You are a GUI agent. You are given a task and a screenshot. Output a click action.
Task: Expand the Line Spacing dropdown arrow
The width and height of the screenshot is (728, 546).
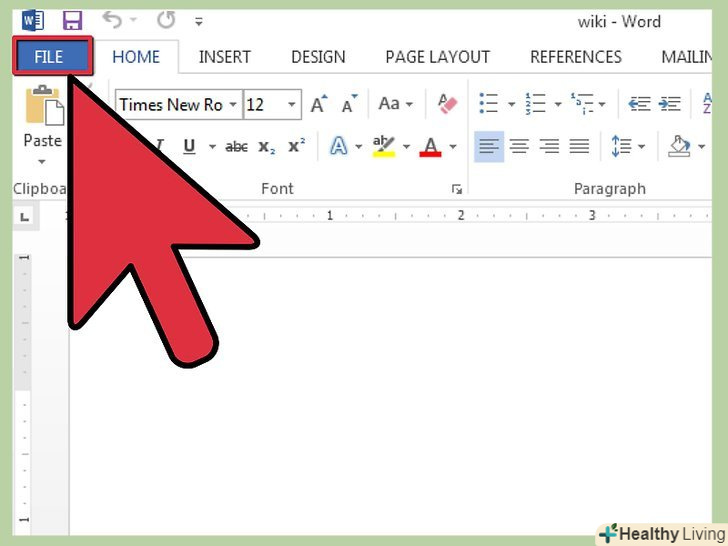click(x=642, y=147)
